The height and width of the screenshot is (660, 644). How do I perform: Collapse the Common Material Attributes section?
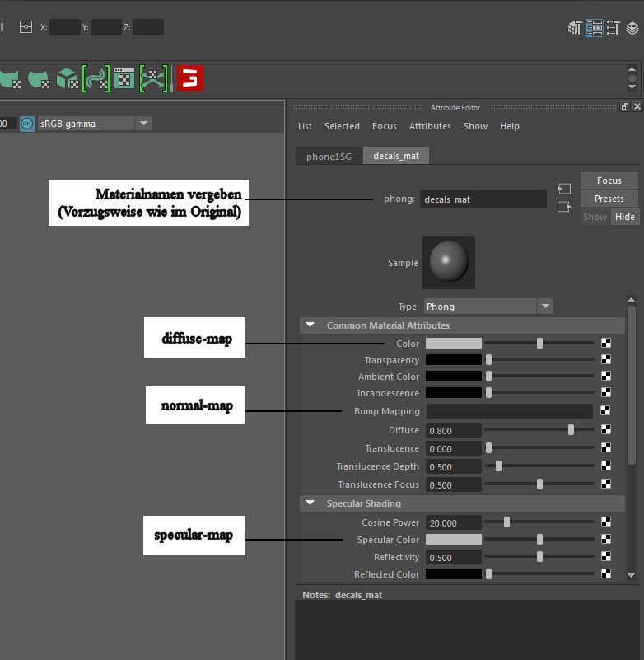click(310, 325)
